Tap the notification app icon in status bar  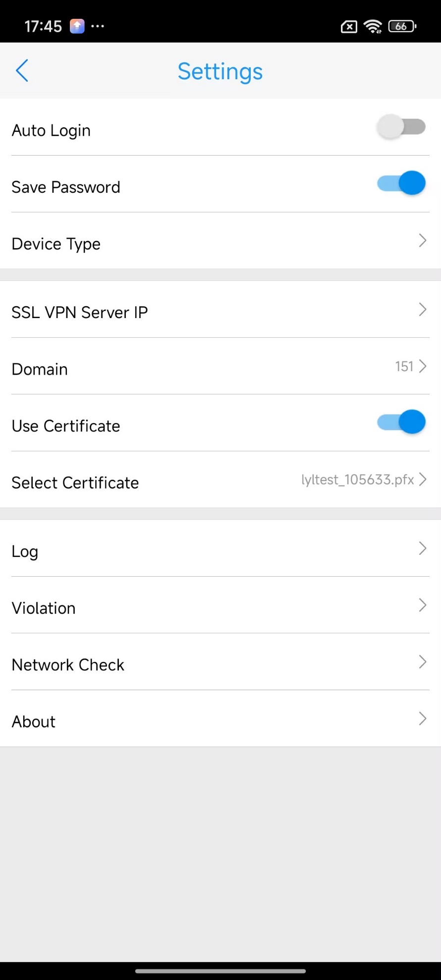pyautogui.click(x=77, y=26)
